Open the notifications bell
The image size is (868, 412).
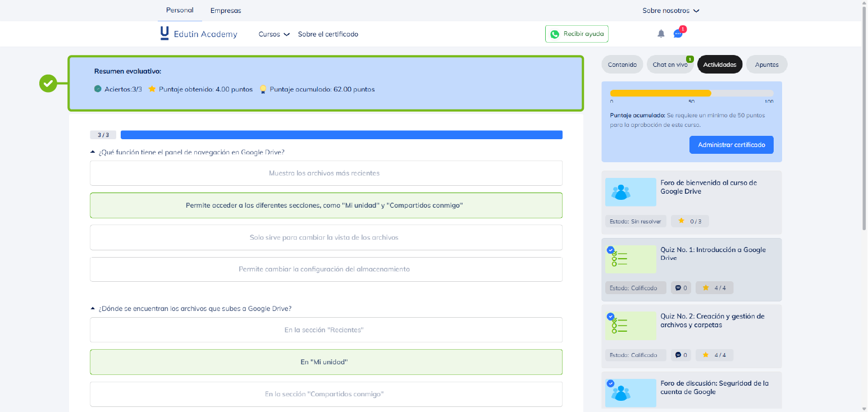pos(661,34)
